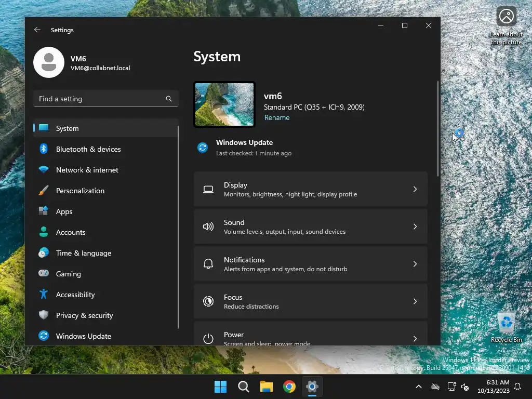This screenshot has width=532, height=399.
Task: Open the Apps settings page
Action: click(106, 211)
